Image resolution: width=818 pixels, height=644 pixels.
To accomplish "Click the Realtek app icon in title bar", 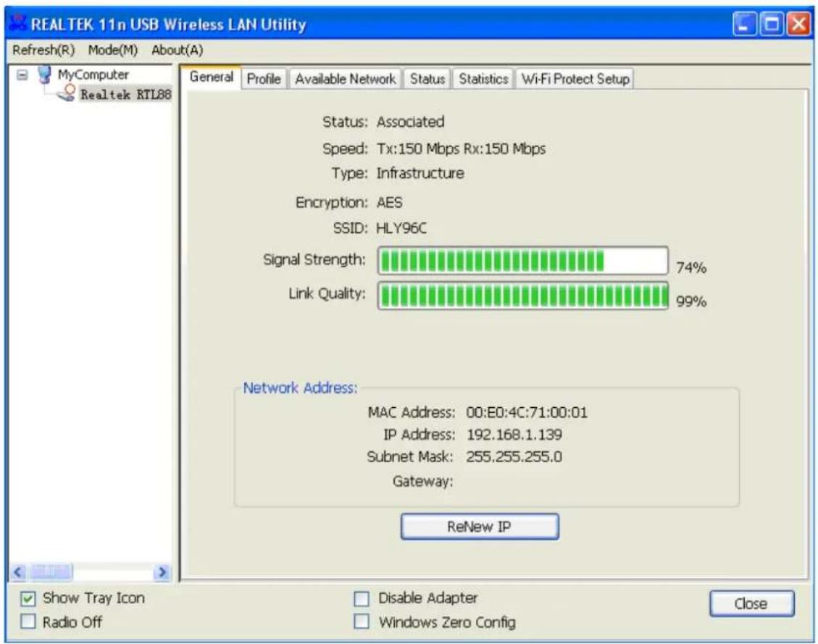I will [17, 23].
